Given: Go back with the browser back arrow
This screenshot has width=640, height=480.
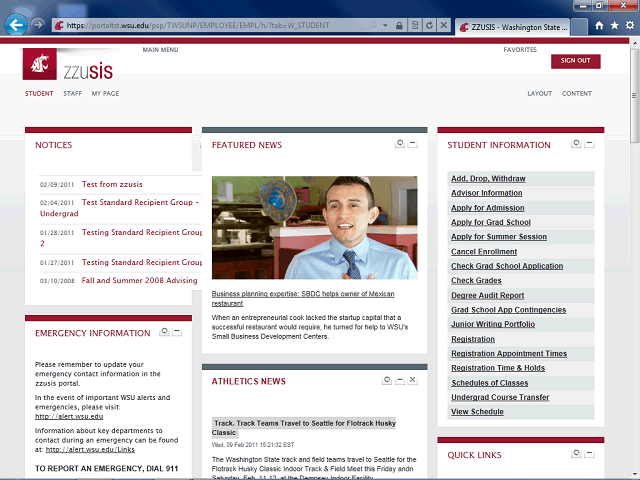Looking at the screenshot, I should point(16,25).
